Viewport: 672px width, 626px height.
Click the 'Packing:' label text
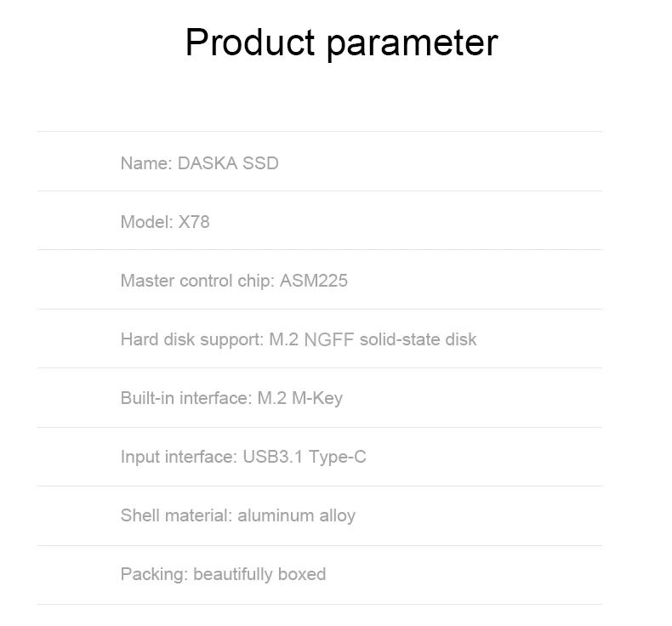click(154, 574)
